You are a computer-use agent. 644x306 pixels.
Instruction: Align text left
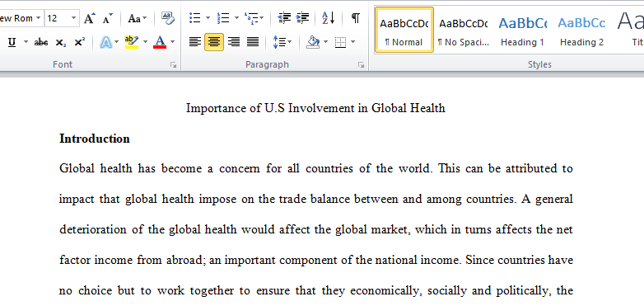click(x=195, y=42)
